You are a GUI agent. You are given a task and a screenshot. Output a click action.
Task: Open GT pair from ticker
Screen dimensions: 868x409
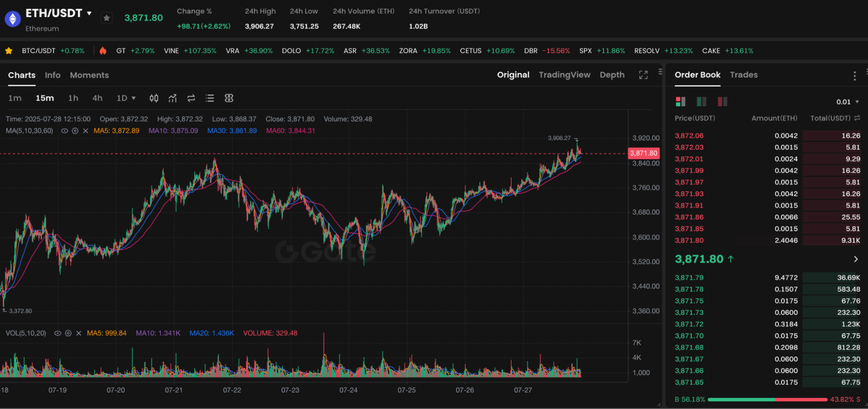[135, 51]
